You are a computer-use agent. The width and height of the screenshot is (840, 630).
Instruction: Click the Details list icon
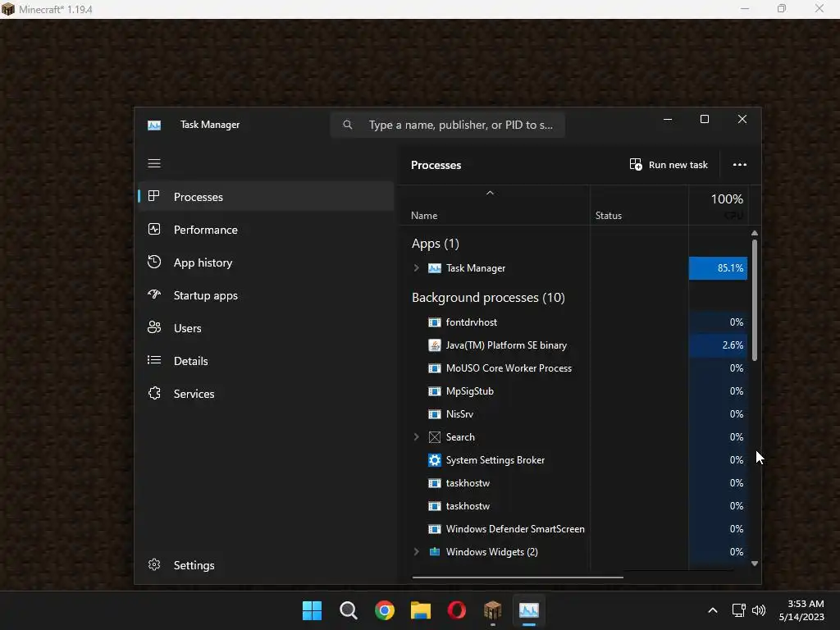point(154,360)
